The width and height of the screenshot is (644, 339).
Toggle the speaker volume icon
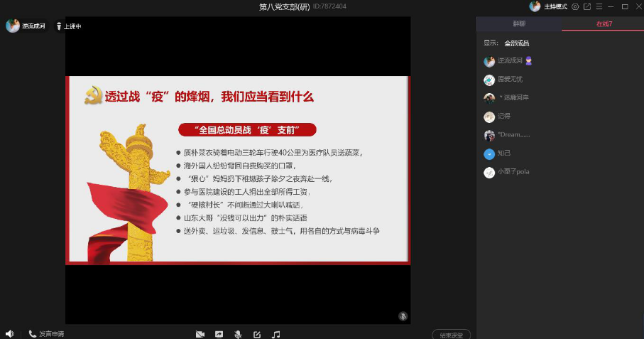(10, 333)
